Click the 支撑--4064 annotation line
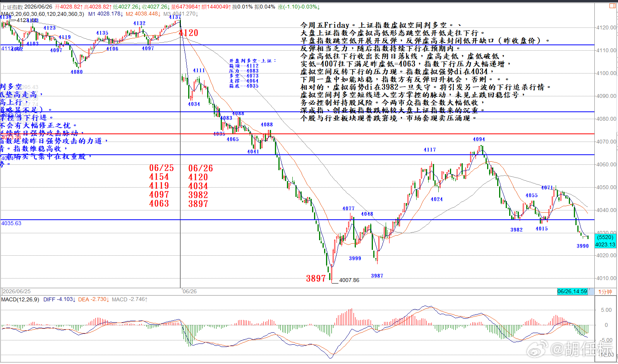The image size is (618, 364). [x=244, y=81]
